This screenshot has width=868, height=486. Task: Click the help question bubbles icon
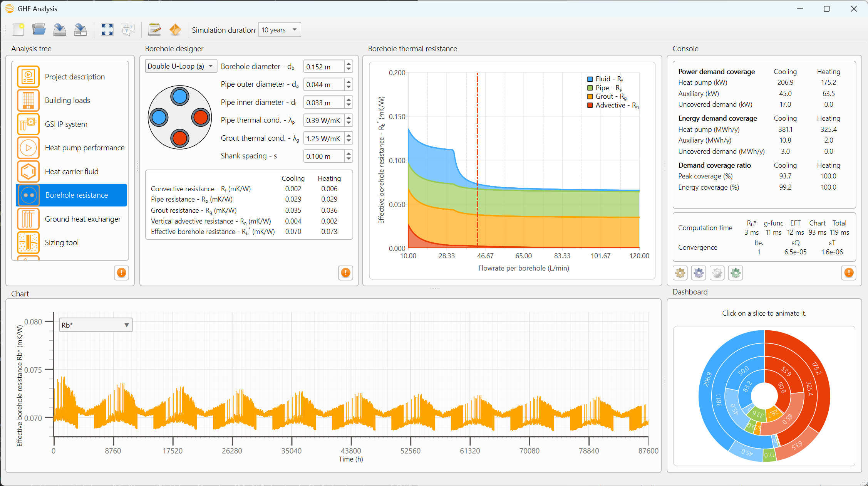[x=128, y=30]
